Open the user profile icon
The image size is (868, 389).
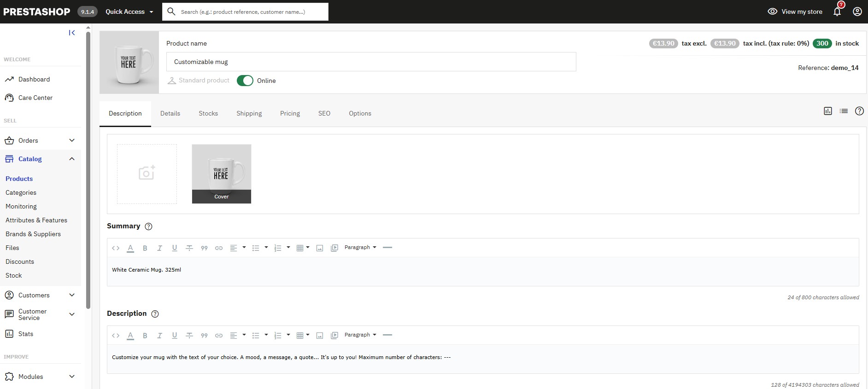click(x=857, y=12)
